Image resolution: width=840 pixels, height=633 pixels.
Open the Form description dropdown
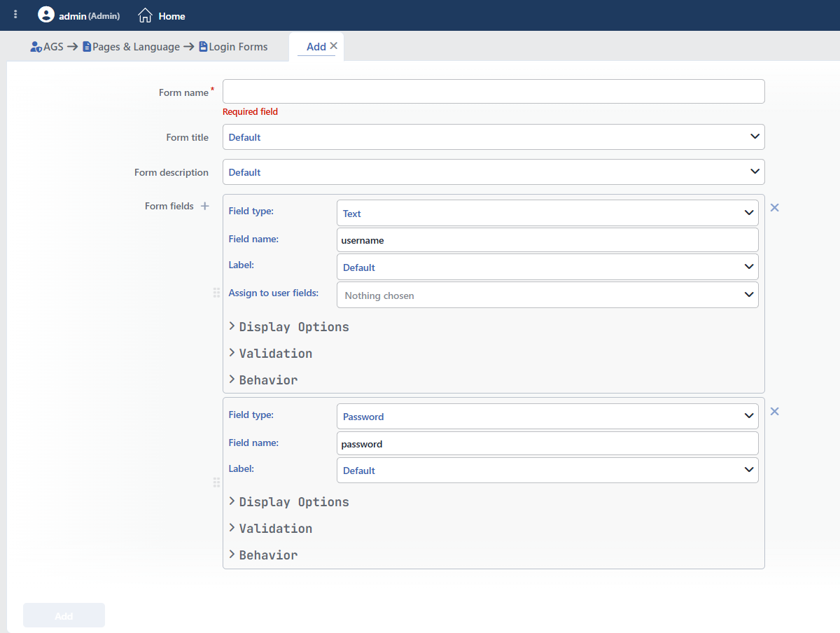[493, 172]
